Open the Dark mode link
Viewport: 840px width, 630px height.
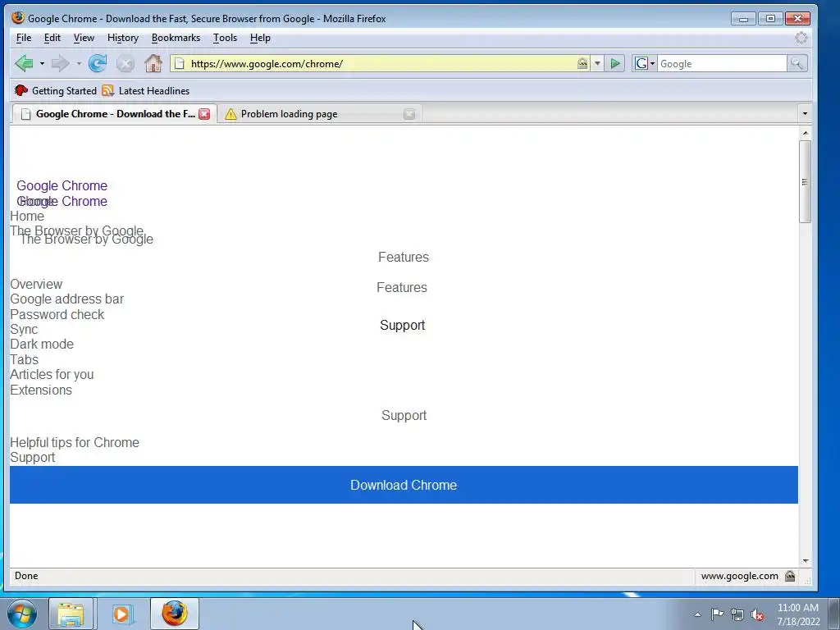42,344
